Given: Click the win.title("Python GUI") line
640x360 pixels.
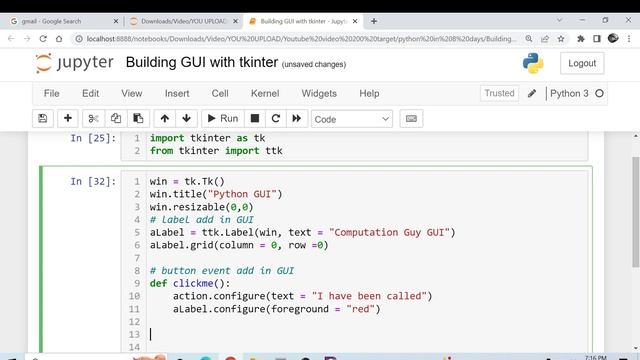Looking at the screenshot, I should pos(216,194).
